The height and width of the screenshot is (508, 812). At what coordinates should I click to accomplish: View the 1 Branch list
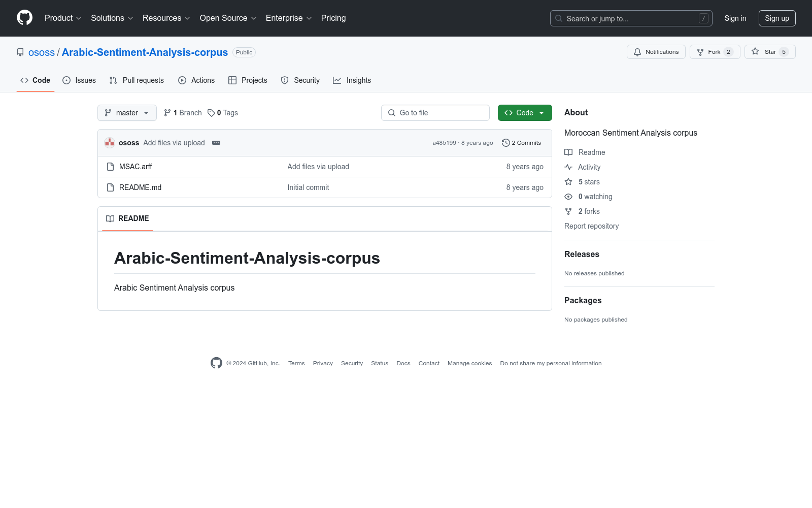click(183, 113)
